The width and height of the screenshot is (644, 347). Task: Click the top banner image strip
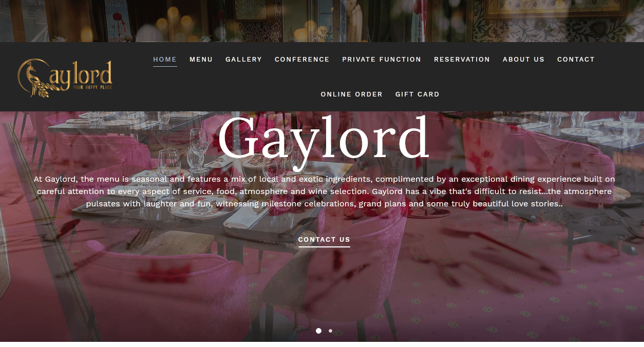point(322,21)
